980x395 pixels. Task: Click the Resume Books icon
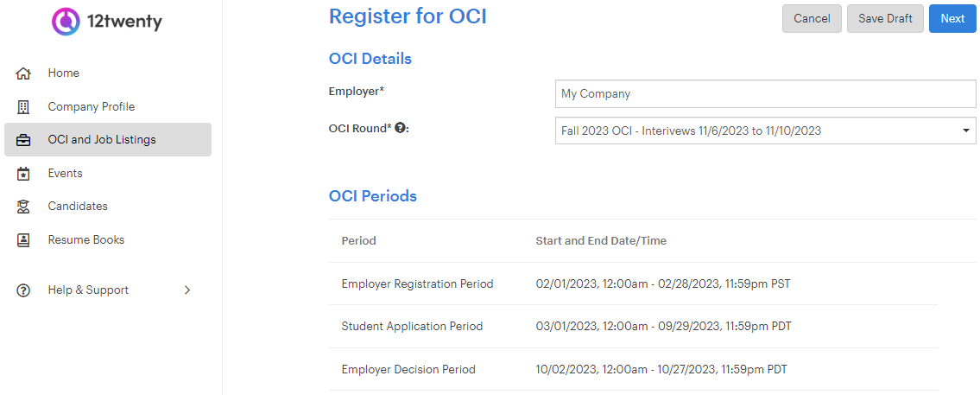[x=23, y=239]
